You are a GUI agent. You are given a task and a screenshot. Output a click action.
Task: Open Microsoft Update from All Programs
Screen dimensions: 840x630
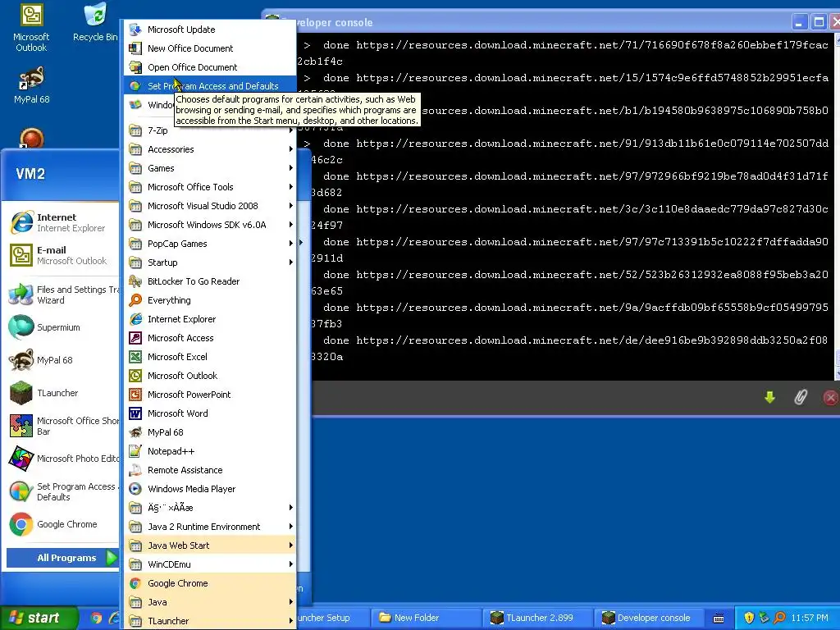[210, 30]
